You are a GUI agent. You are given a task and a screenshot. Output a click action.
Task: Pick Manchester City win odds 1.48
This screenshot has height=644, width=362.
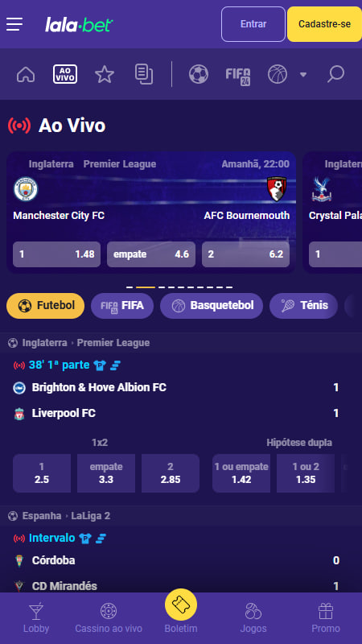click(56, 254)
